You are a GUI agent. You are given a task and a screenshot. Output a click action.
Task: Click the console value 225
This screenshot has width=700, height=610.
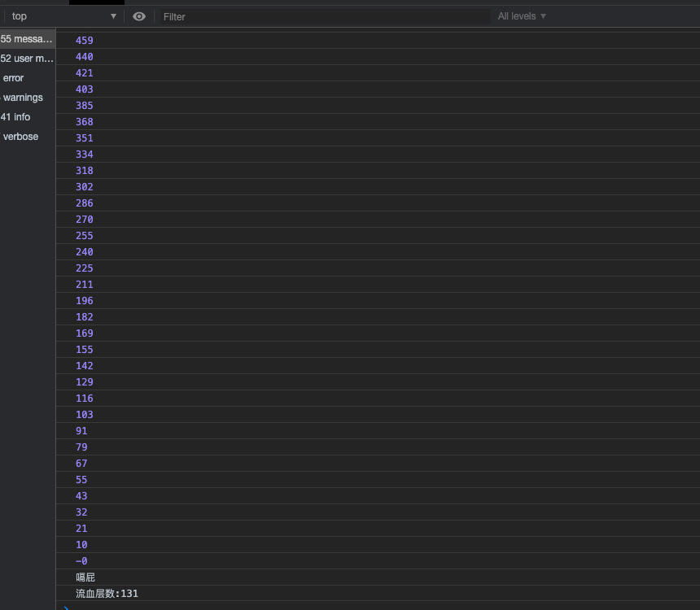tap(85, 268)
